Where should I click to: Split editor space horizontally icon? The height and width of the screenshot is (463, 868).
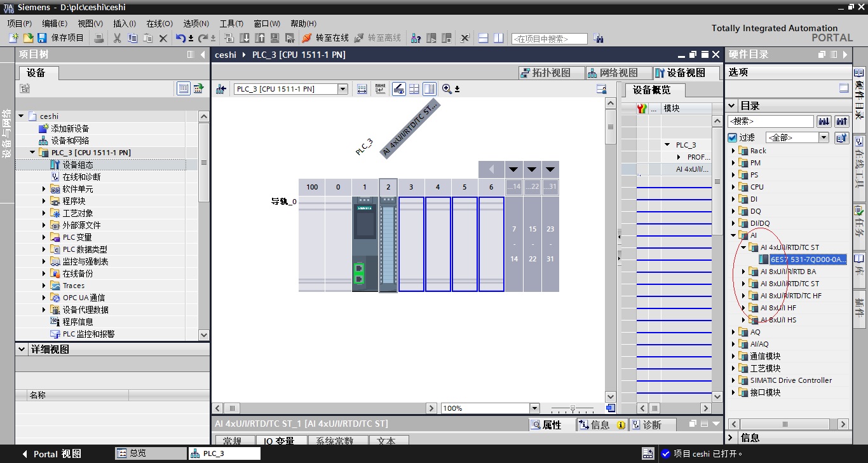point(483,38)
